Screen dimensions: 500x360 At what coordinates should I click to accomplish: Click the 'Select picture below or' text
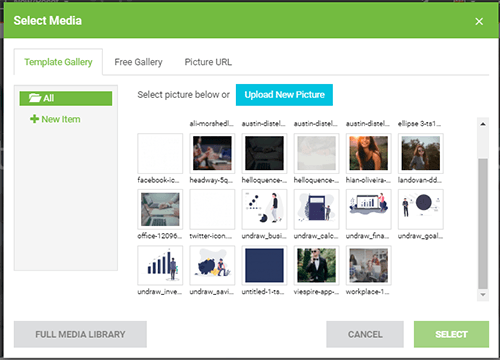[184, 95]
